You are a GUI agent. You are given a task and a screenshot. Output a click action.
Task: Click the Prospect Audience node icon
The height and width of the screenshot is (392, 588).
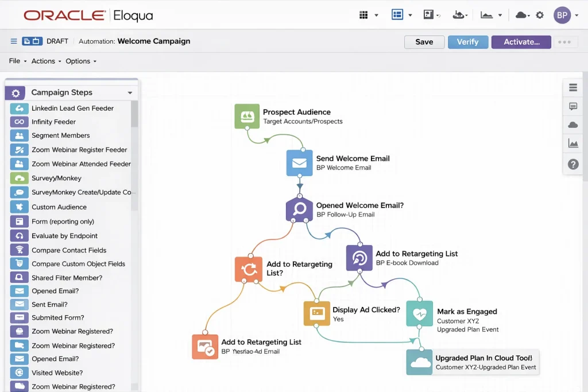(247, 117)
